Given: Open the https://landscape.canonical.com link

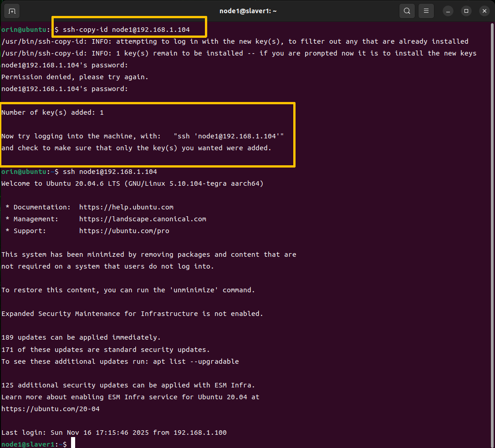Looking at the screenshot, I should coord(143,219).
